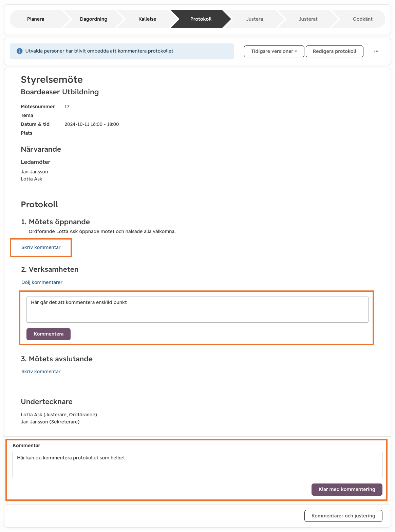Click Skriv kommentar under Mötets öppnande
The width and height of the screenshot is (395, 532).
tap(41, 247)
